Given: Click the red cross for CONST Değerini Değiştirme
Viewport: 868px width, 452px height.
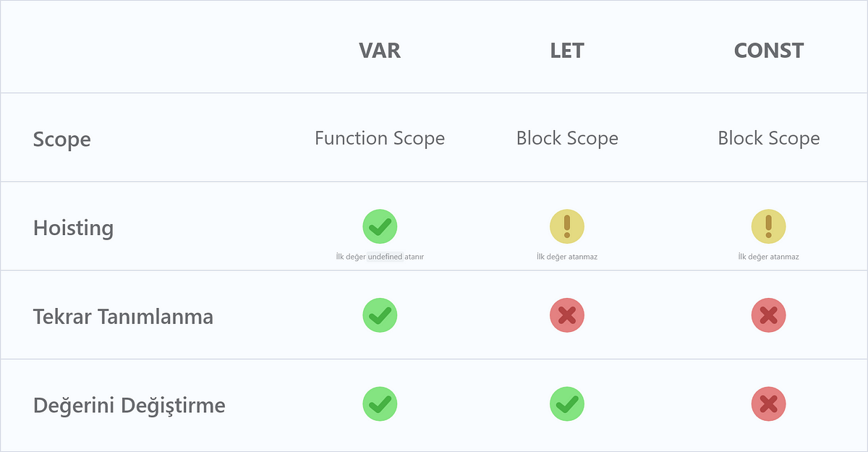Looking at the screenshot, I should click(768, 404).
